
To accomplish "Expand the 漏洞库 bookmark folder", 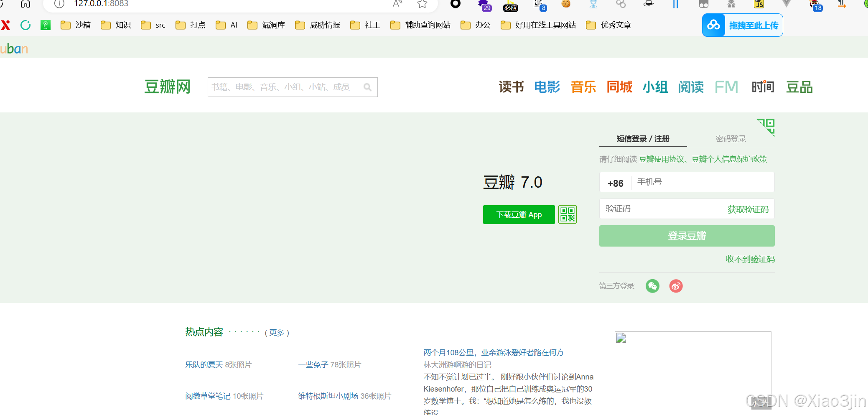I will (266, 25).
